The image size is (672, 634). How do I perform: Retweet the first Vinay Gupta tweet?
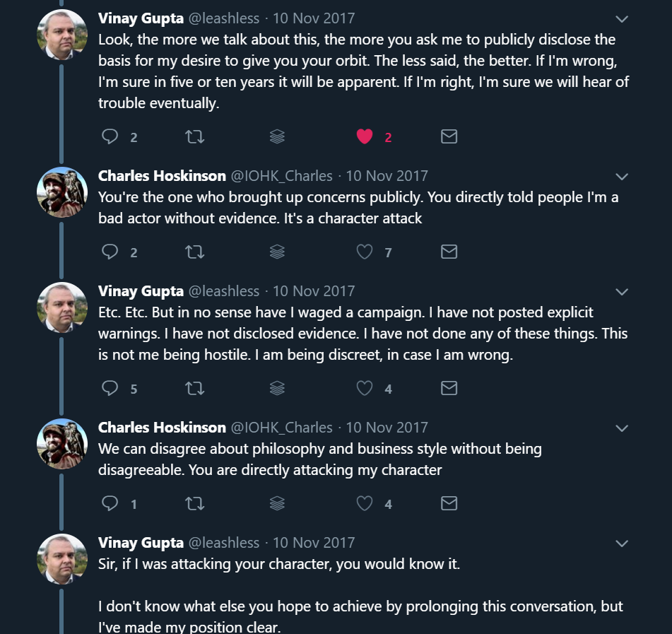[194, 136]
